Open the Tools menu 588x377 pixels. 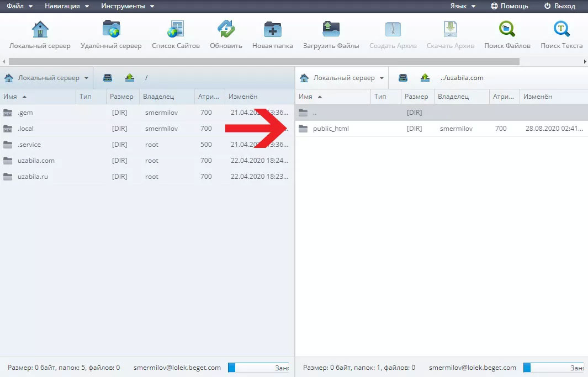tap(128, 6)
